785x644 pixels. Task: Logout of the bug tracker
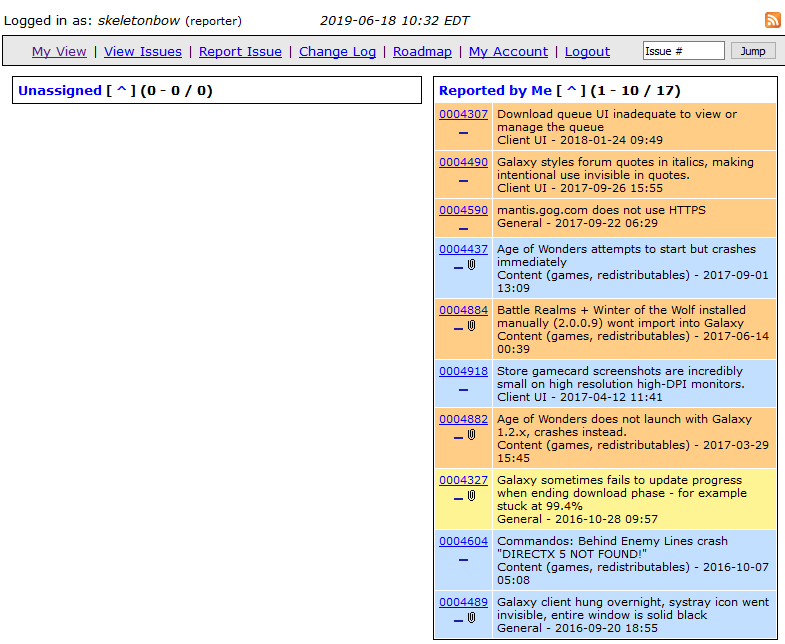pos(587,52)
